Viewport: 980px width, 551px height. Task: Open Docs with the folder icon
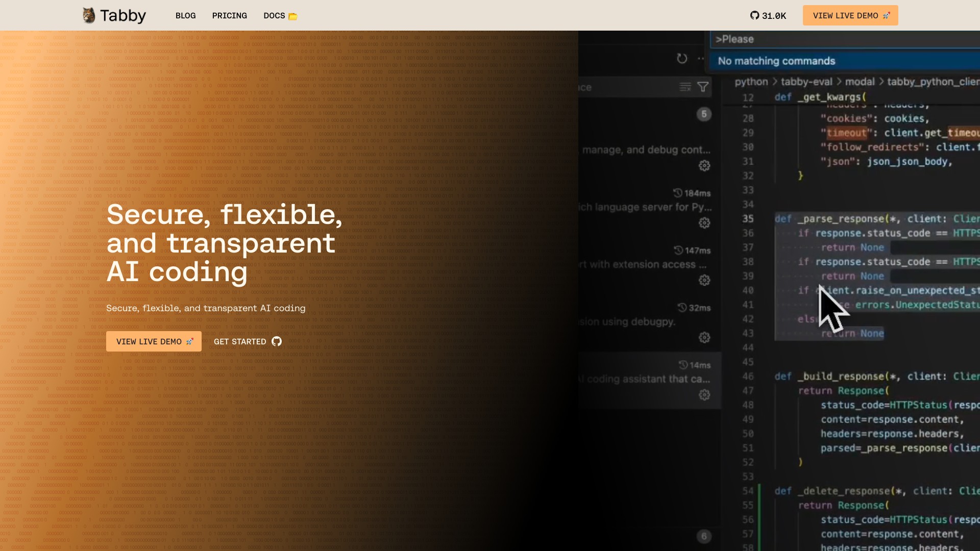point(280,16)
